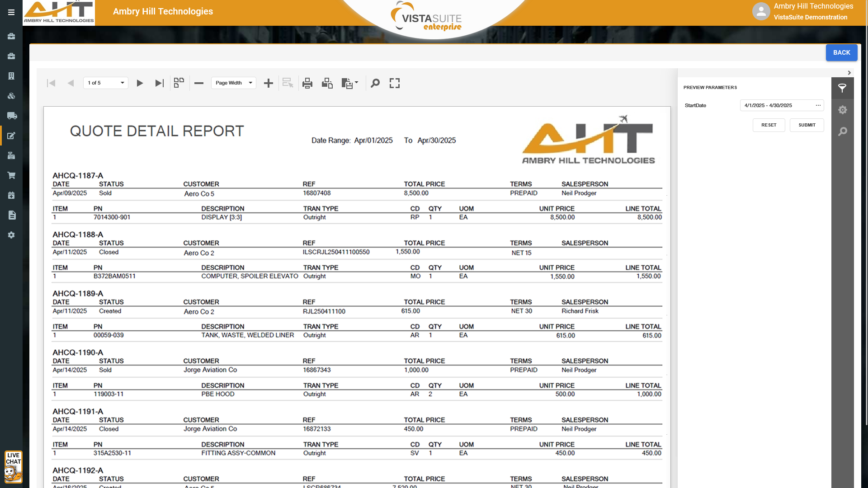Jump to the last report page

pos(159,83)
